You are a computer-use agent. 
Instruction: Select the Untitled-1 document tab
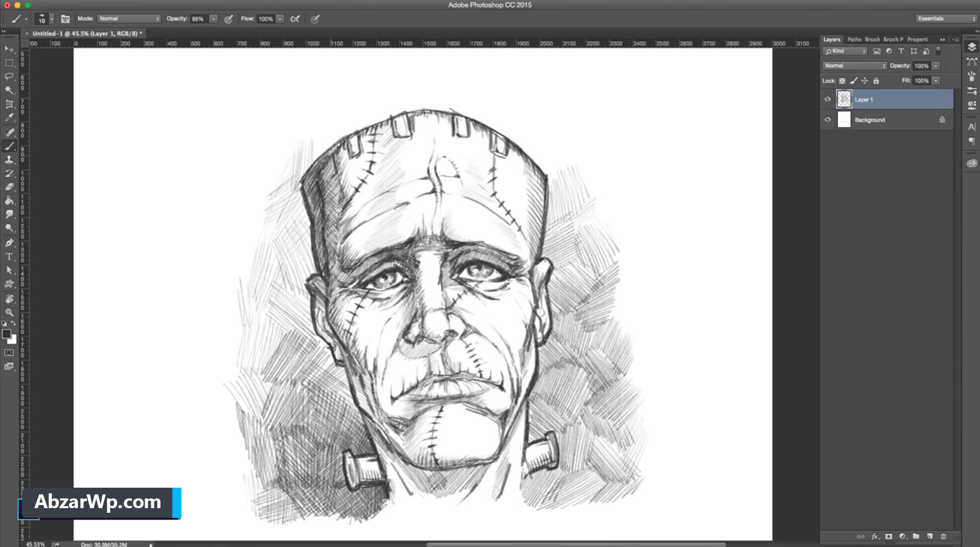[x=85, y=33]
